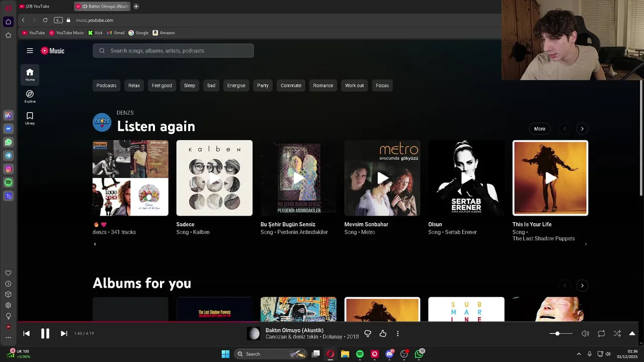
Task: Go back in browser history
Action: 23,20
